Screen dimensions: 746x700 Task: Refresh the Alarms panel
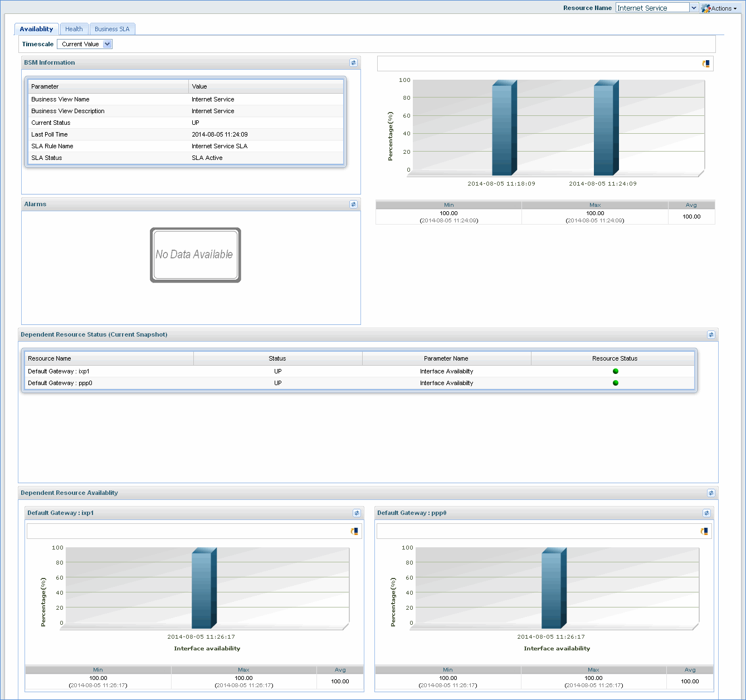353,204
